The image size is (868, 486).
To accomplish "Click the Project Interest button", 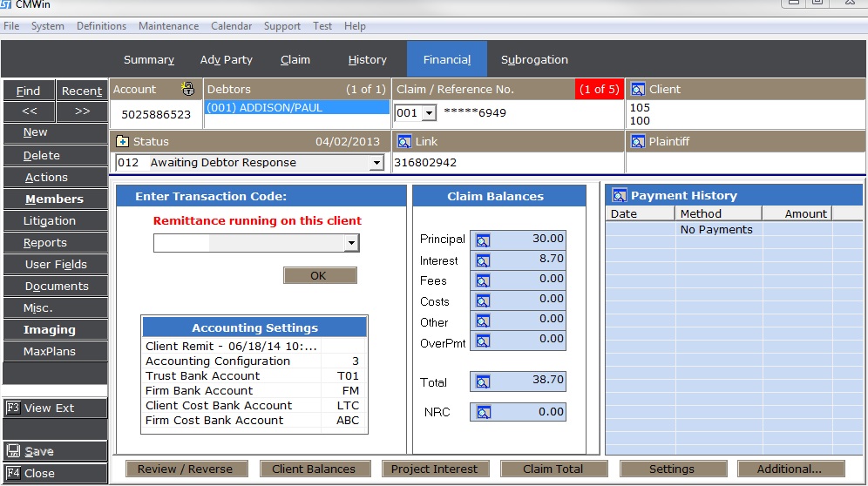I will 434,469.
